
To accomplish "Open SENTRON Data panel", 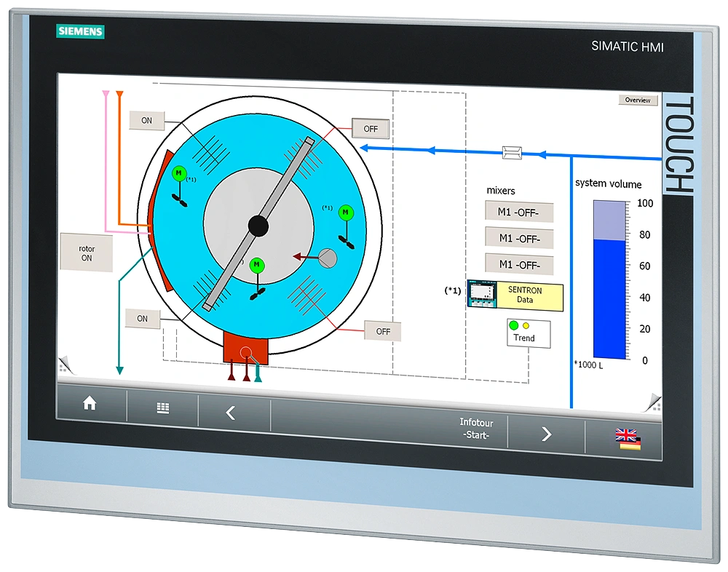I will pyautogui.click(x=525, y=295).
